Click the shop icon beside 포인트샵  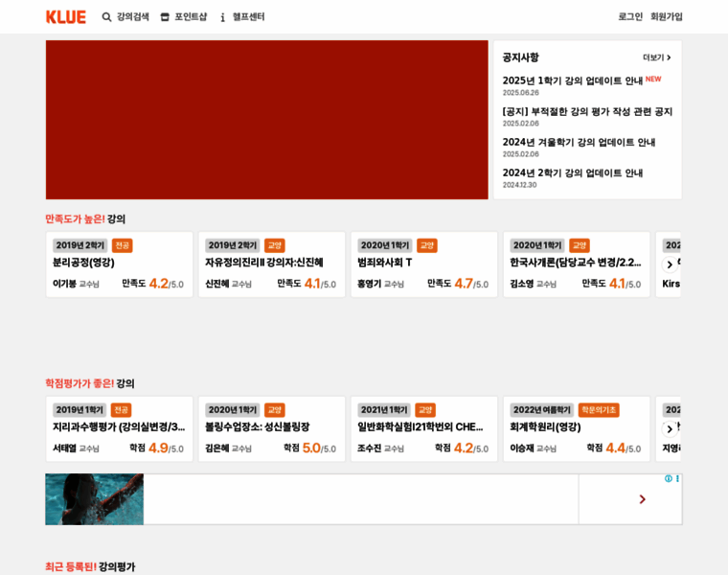165,17
